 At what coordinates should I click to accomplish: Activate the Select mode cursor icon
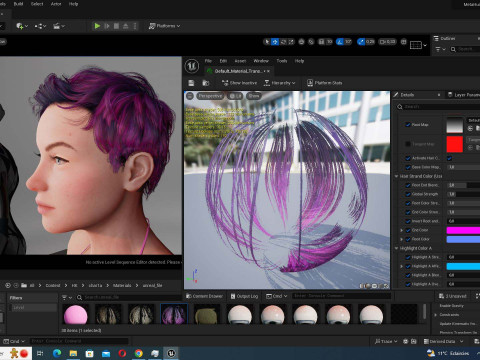pos(267,42)
